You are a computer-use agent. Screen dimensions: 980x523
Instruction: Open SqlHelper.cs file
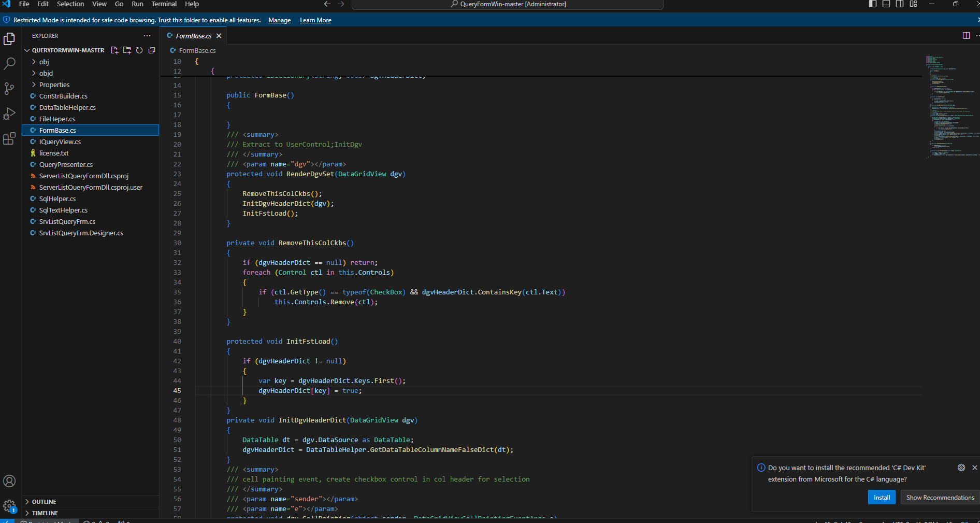pyautogui.click(x=57, y=199)
